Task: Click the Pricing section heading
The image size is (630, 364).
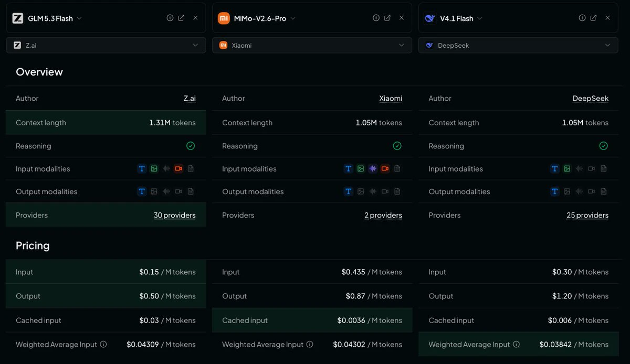Action: tap(33, 245)
